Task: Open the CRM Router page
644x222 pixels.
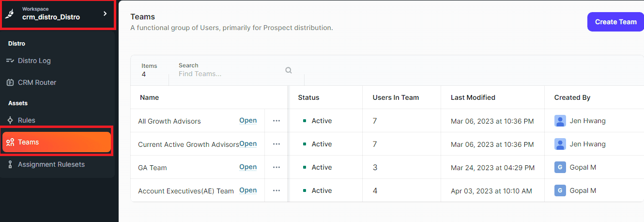Action: 37,82
